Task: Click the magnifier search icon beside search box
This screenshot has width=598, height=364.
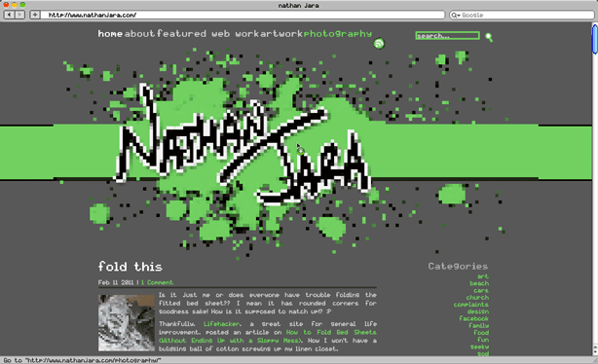Action: (489, 37)
